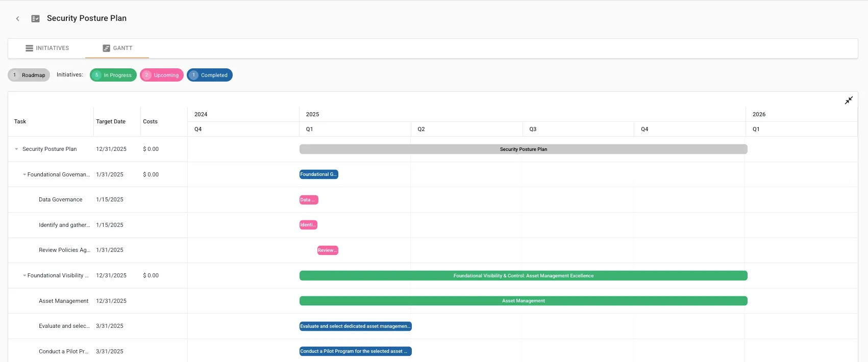Select the pink Identi... Gantt bar
Viewport: 868px width, 362px height.
(x=308, y=225)
